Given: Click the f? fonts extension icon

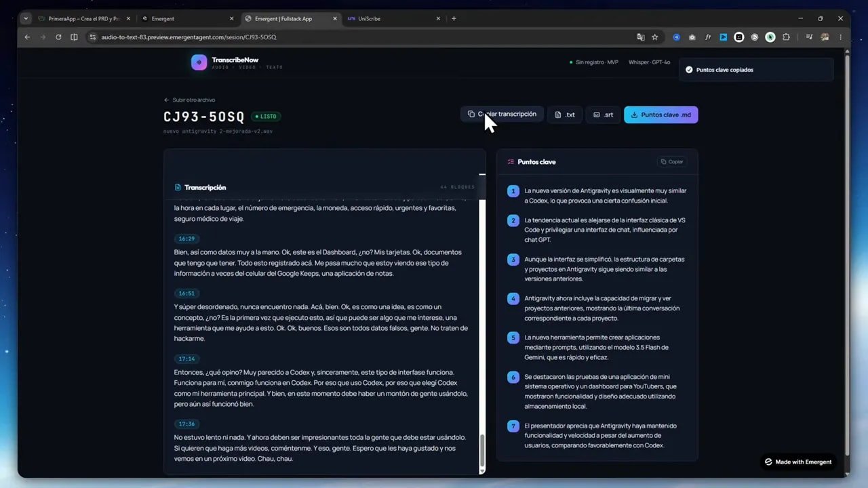Looking at the screenshot, I should (707, 37).
